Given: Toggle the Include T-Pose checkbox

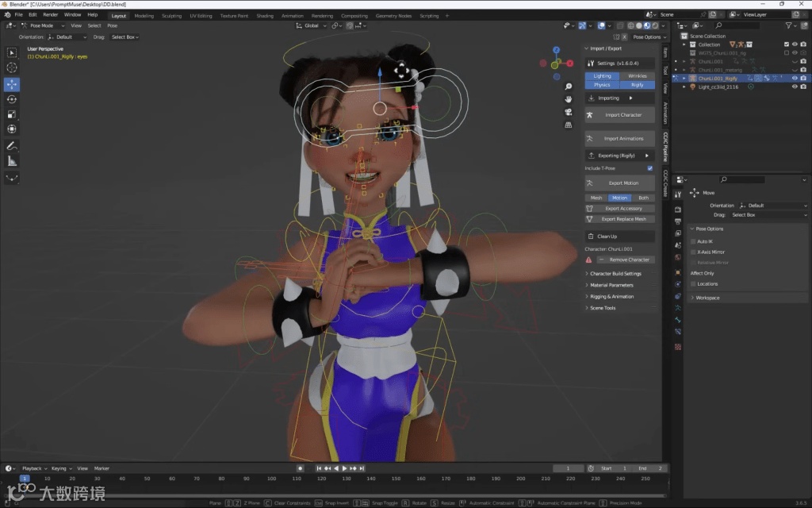Looking at the screenshot, I should pyautogui.click(x=650, y=168).
